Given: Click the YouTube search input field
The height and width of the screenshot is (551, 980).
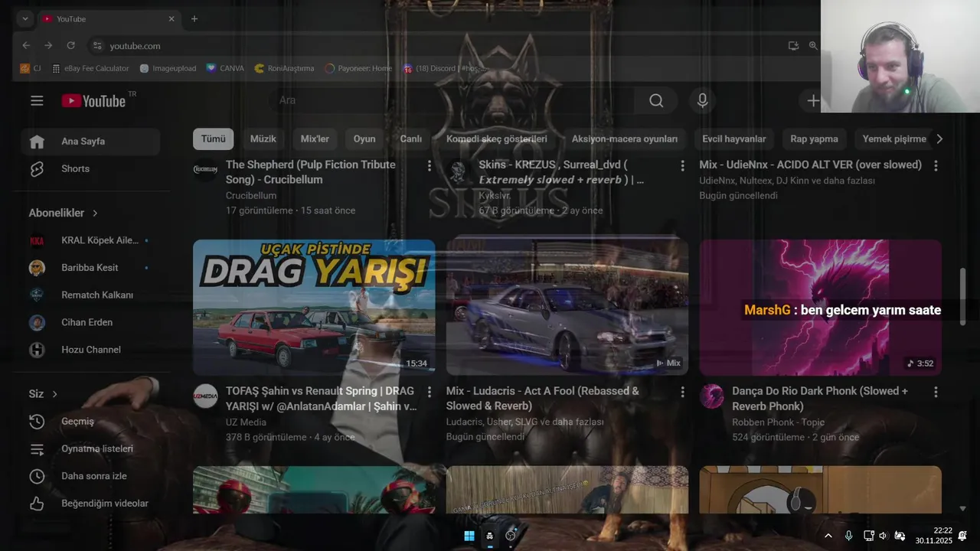Looking at the screenshot, I should pyautogui.click(x=450, y=100).
